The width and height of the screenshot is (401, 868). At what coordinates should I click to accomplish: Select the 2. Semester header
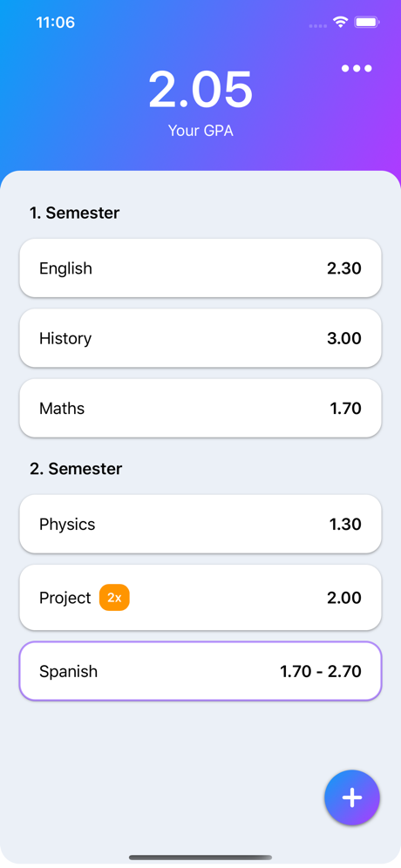(76, 469)
